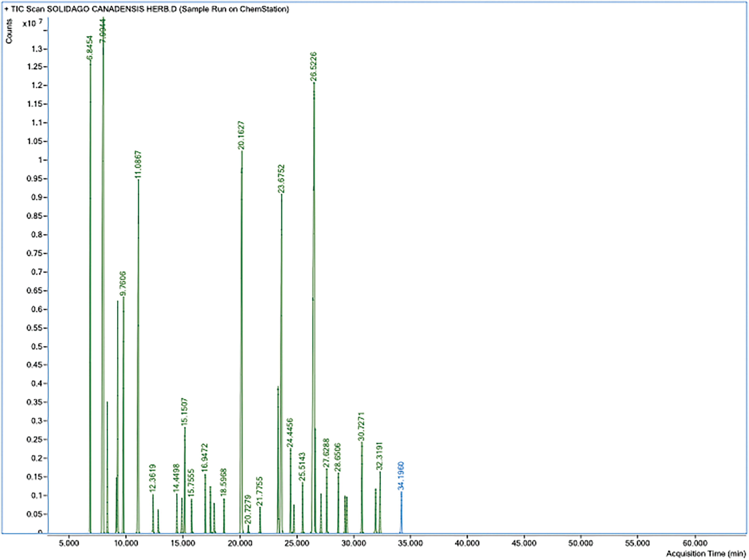
Task: Click the 32.3191 peak label
Action: click(x=380, y=456)
